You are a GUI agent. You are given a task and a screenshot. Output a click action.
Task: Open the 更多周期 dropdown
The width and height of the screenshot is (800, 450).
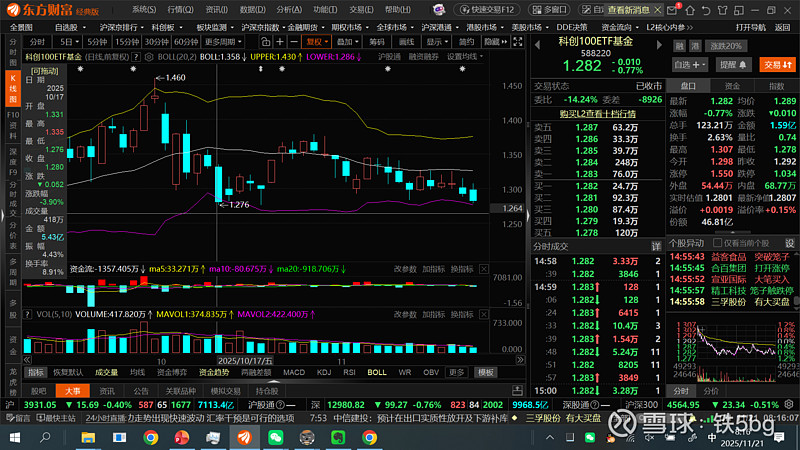pos(223,42)
